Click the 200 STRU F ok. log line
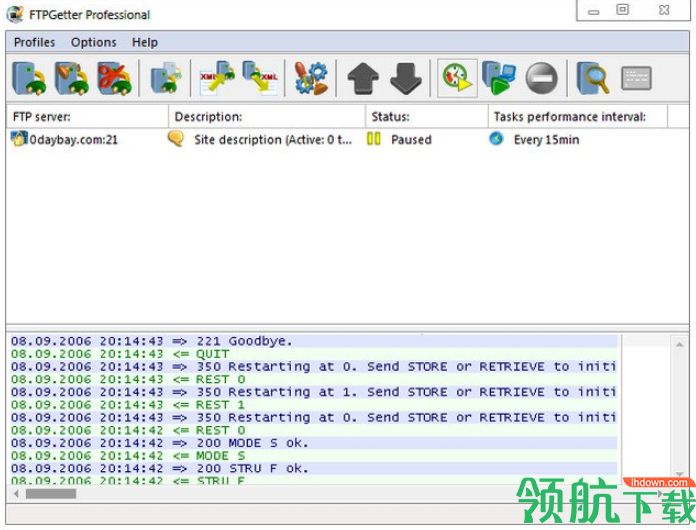Viewport: 696px width, 530px height. click(314, 468)
